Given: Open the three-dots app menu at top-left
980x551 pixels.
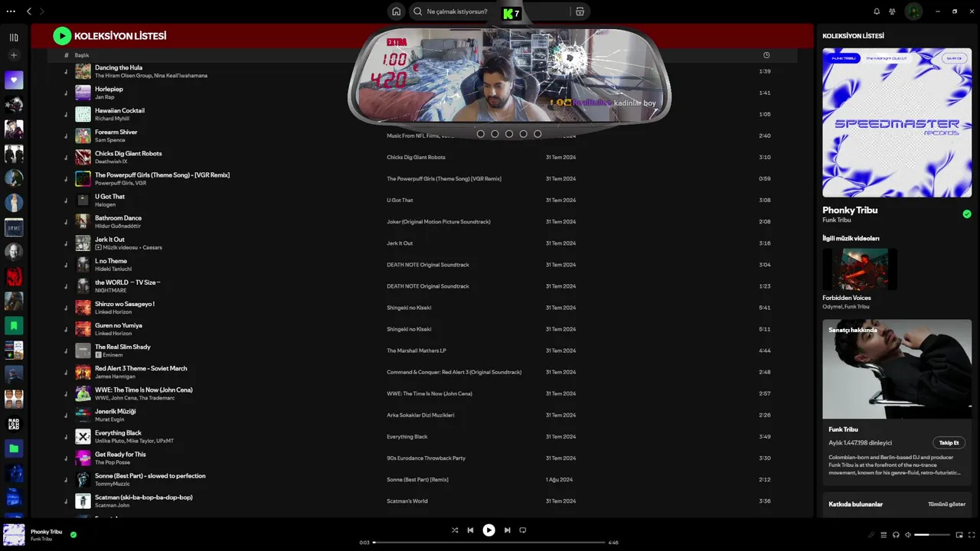Looking at the screenshot, I should pyautogui.click(x=11, y=11).
